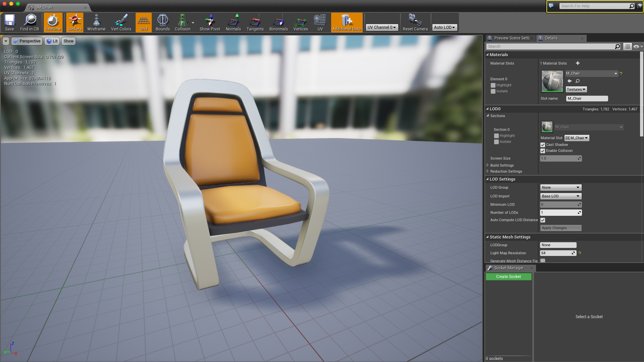Switch to Preview Scene Settings tab
This screenshot has height=362, width=644.
pos(511,38)
